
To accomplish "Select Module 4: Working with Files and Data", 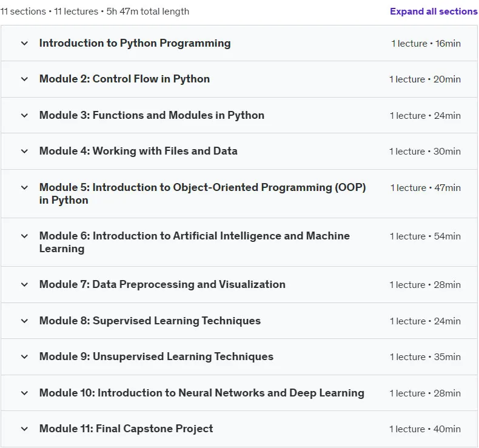I will [x=138, y=151].
